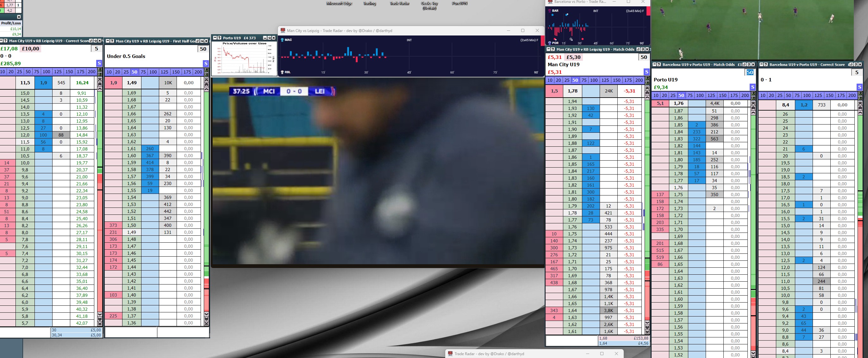Collapse the First Half Goals ladder window
This screenshot has width=868, height=358.
pyautogui.click(x=108, y=41)
